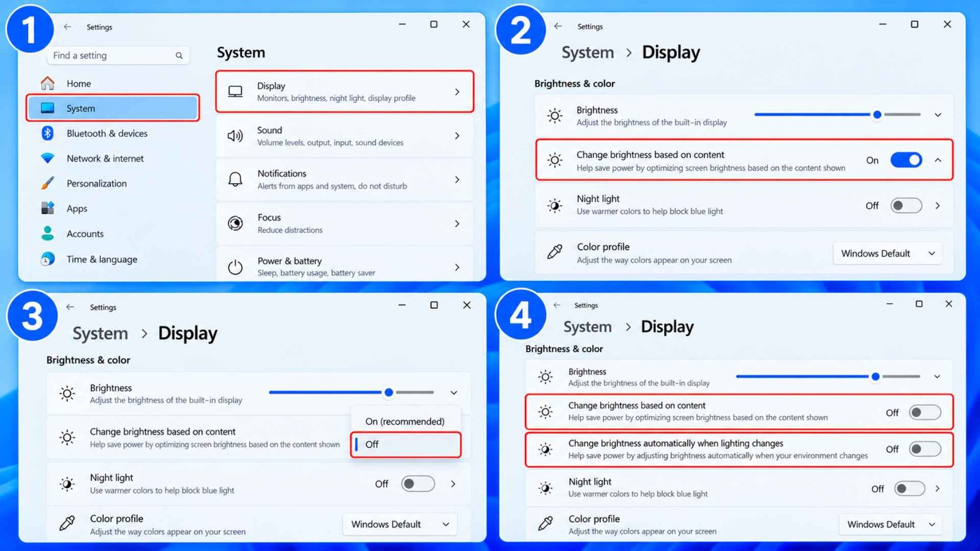Click Color profile pen icon in window 3
Screen dimensions: 980x551
pyautogui.click(x=67, y=524)
